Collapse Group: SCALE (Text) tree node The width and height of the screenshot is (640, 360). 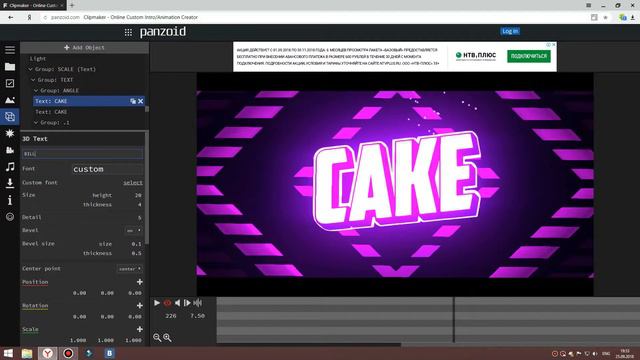31,69
